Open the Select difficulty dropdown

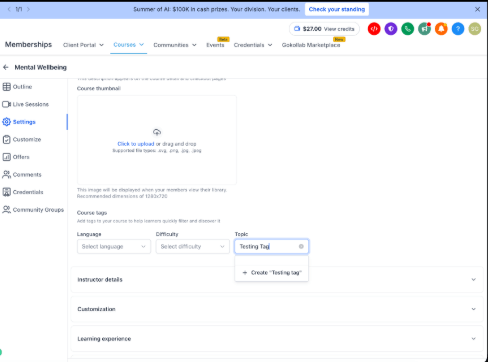point(193,247)
